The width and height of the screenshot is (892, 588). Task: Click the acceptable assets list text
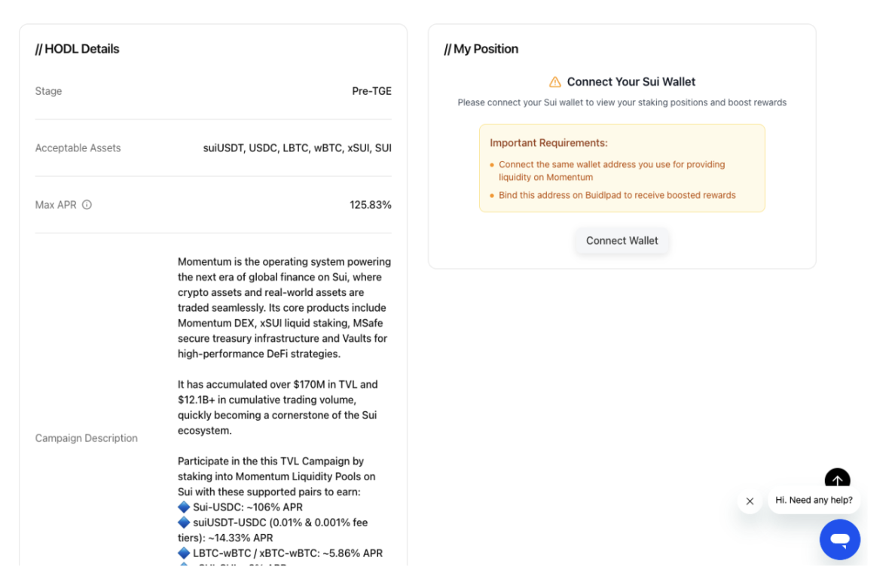pos(297,148)
